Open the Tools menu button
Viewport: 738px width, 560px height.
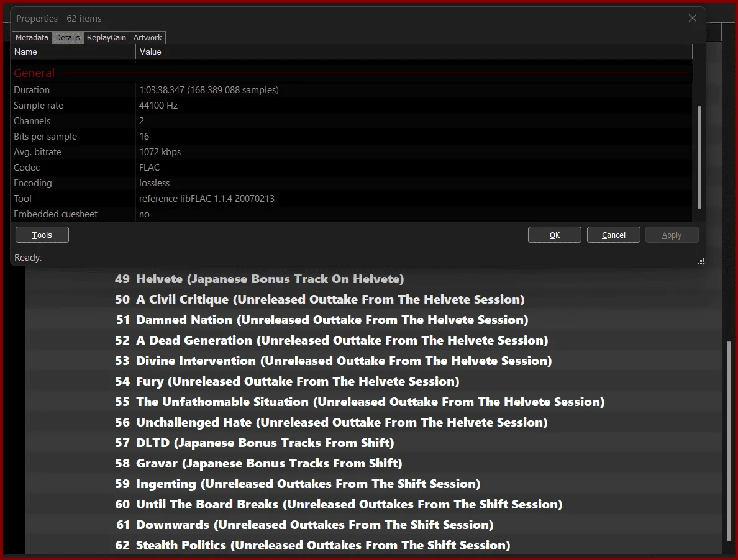42,235
